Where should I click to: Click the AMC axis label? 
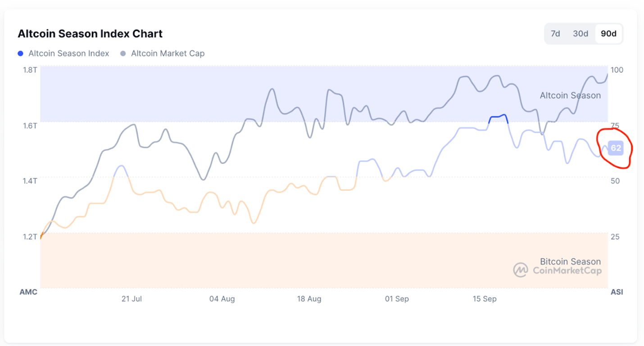coord(28,292)
